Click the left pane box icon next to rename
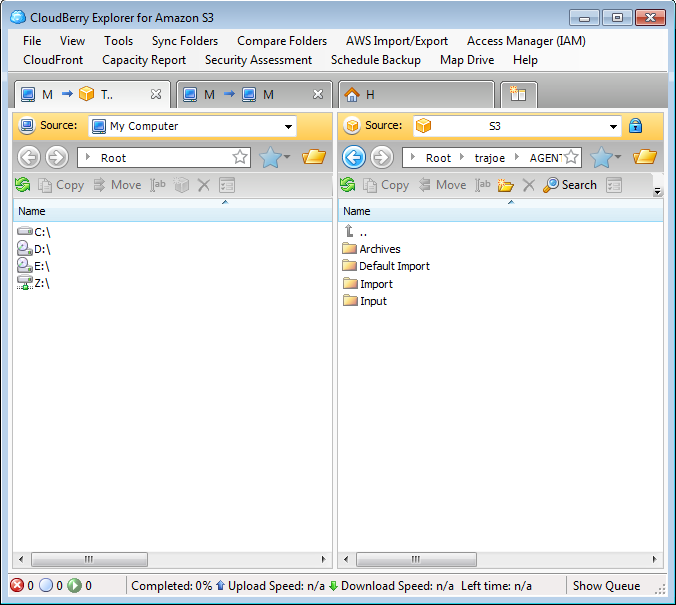The height and width of the screenshot is (605, 676). (x=181, y=185)
